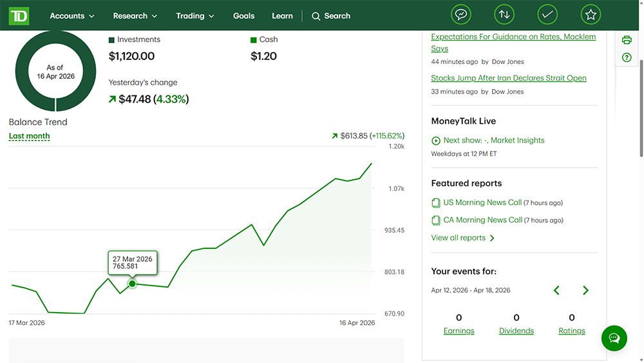Go to next week of events
Screen dimensions: 644x363
point(585,290)
